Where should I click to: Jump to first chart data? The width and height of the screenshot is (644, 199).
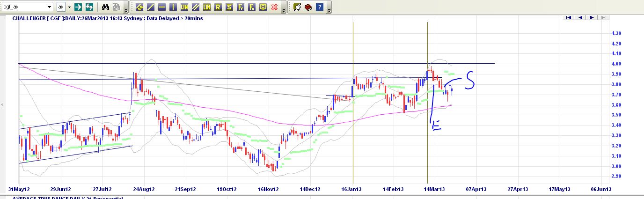[x=568, y=17]
